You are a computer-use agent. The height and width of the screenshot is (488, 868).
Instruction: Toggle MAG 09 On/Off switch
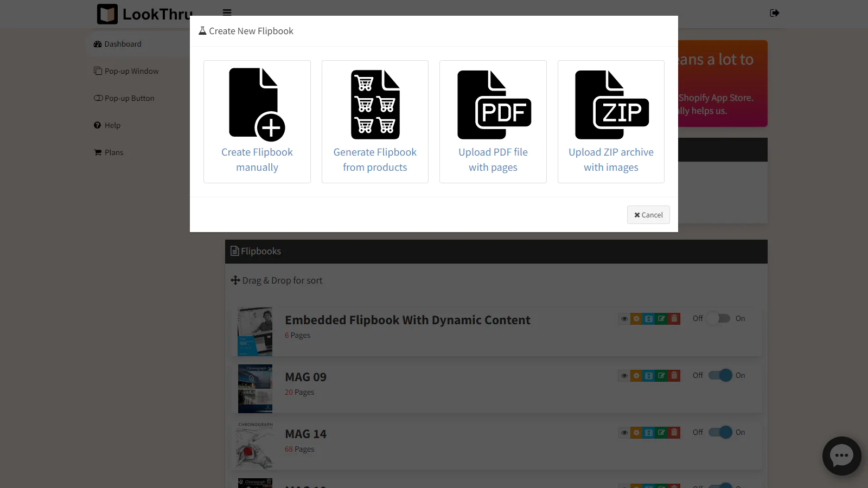tap(720, 375)
